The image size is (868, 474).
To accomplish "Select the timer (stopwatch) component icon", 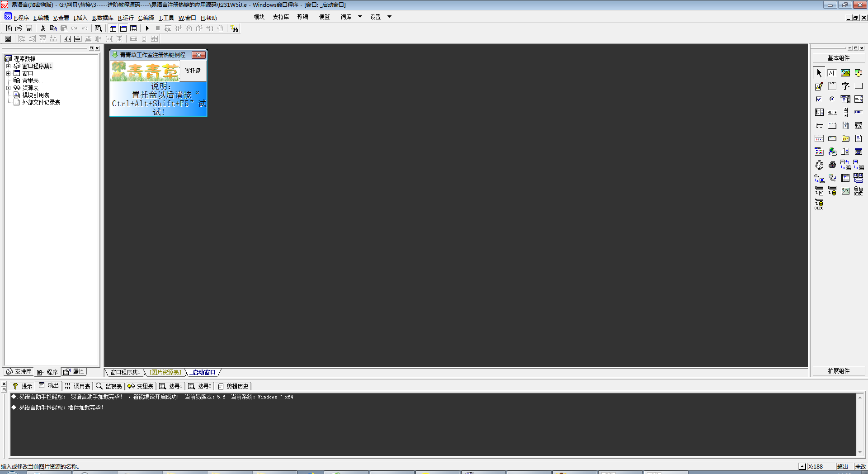I will tap(819, 165).
